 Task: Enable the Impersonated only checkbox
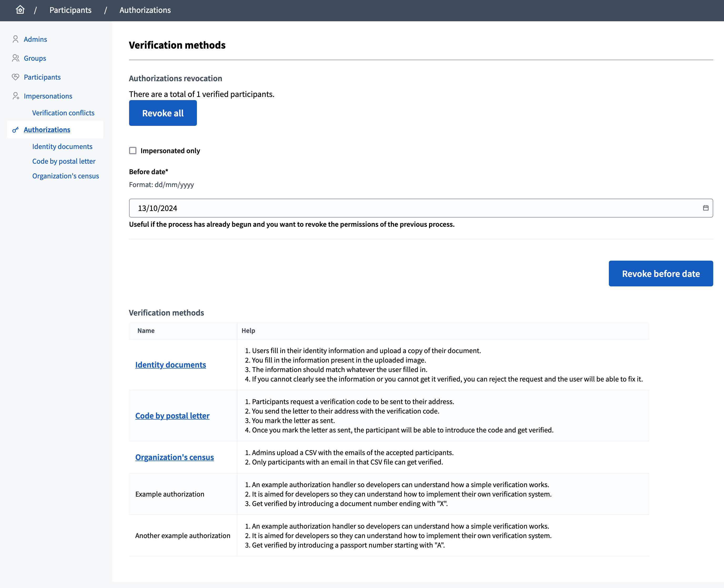pos(133,151)
